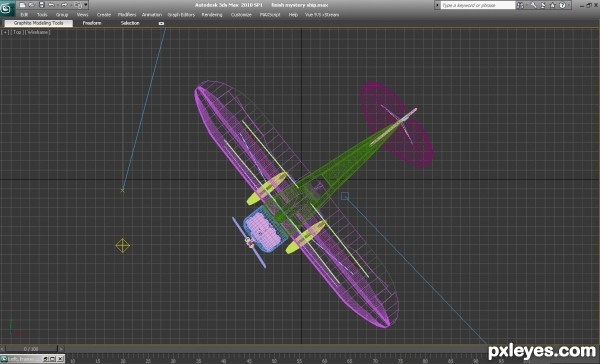600x364 pixels.
Task: Click the Communication Center icon
Action: [x=543, y=5]
